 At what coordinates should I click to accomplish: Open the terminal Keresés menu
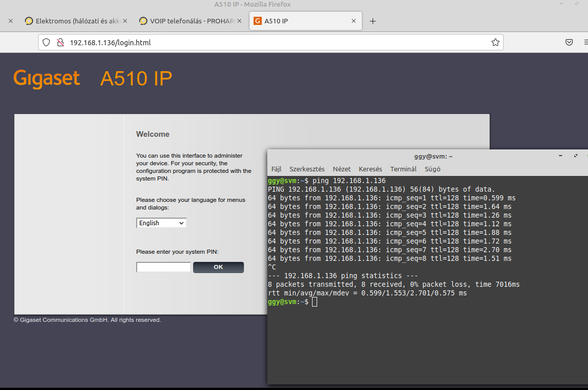370,169
